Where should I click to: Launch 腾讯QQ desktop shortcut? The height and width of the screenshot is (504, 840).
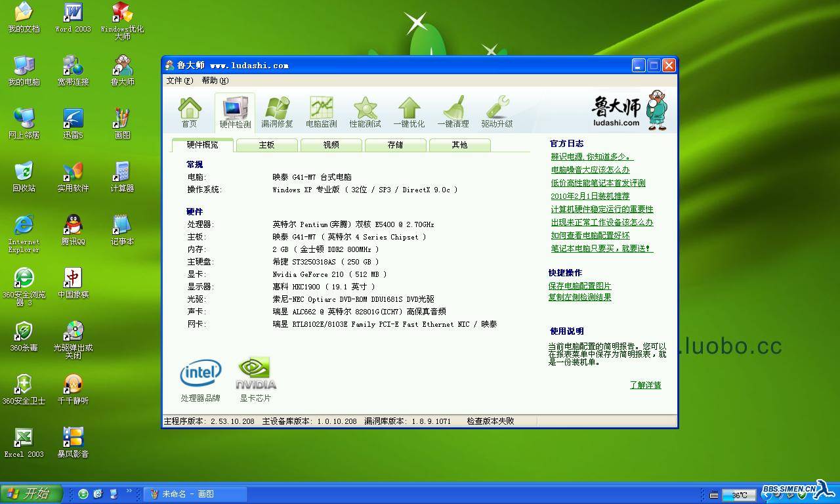pos(73,230)
